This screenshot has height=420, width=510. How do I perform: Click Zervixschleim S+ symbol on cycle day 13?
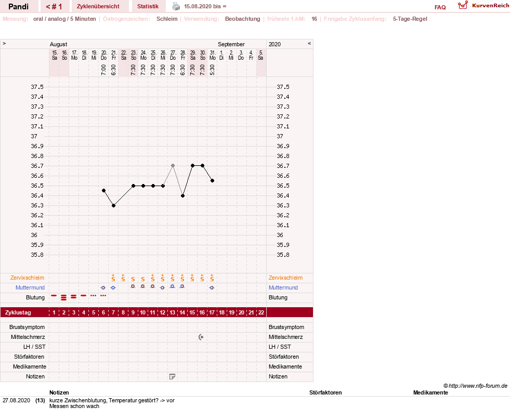[x=173, y=278]
